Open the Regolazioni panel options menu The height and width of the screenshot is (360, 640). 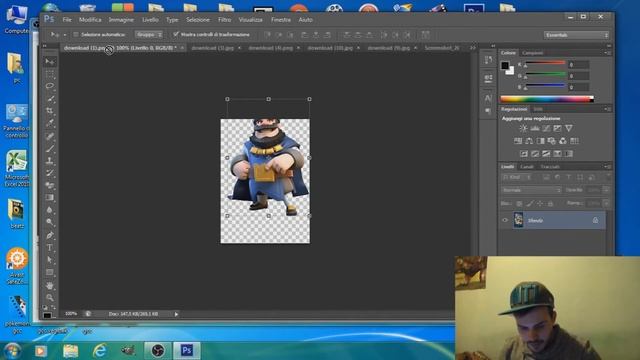pos(608,109)
